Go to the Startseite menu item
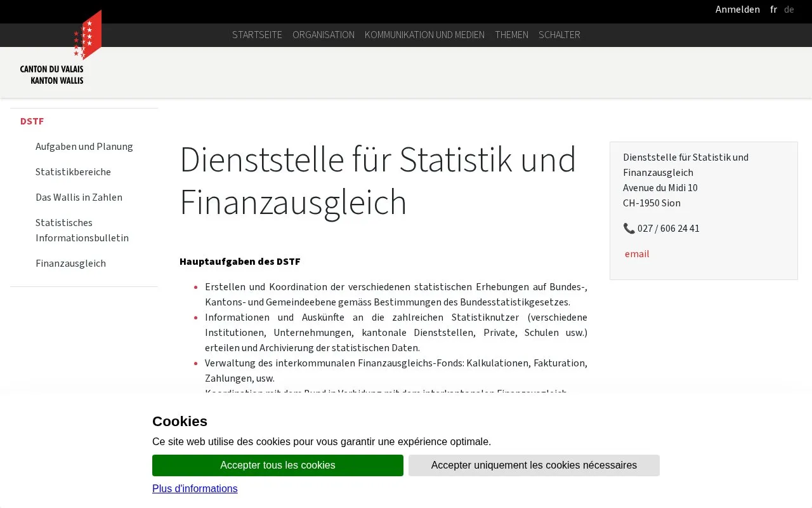The width and height of the screenshot is (812, 508). pyautogui.click(x=257, y=35)
